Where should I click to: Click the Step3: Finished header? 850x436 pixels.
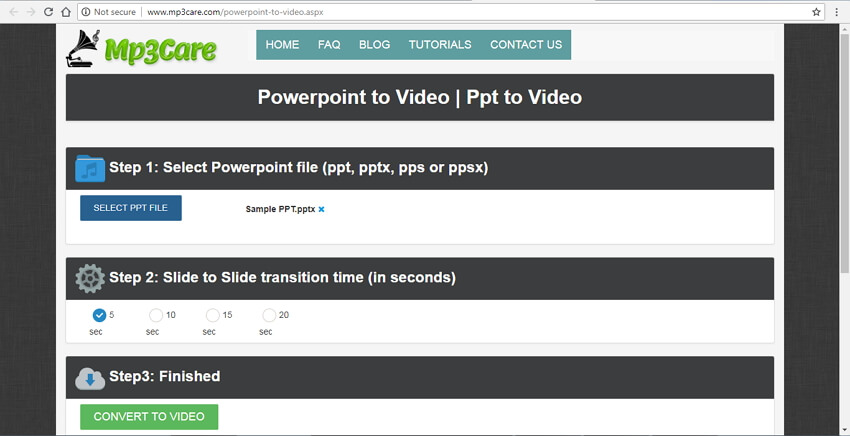coord(420,377)
